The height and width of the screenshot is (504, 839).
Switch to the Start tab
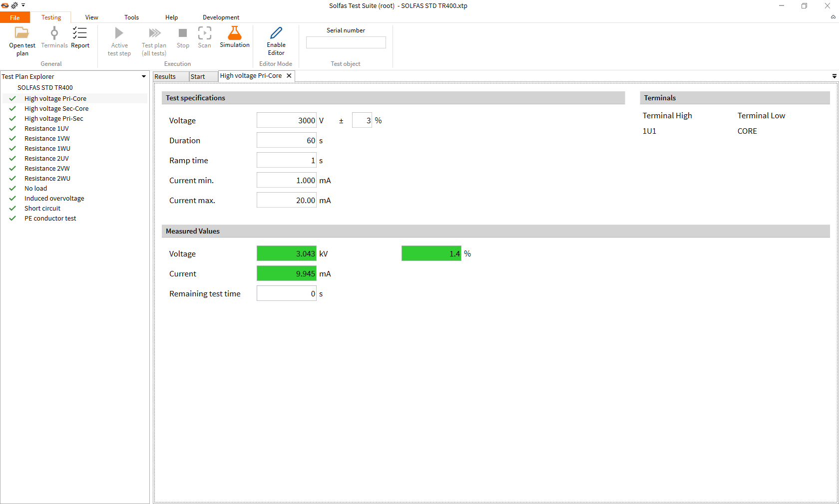click(x=203, y=76)
